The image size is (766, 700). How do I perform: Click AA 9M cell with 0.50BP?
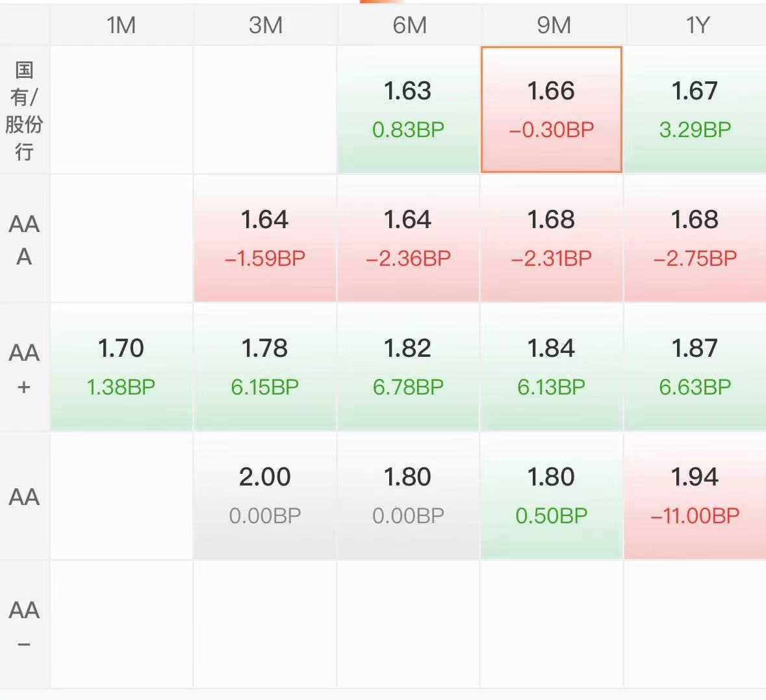(552, 495)
